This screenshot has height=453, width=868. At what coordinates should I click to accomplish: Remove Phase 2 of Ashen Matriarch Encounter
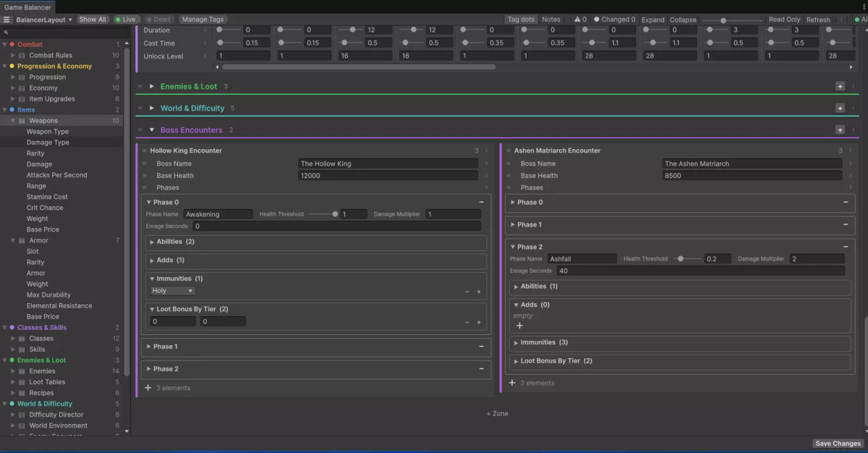846,247
